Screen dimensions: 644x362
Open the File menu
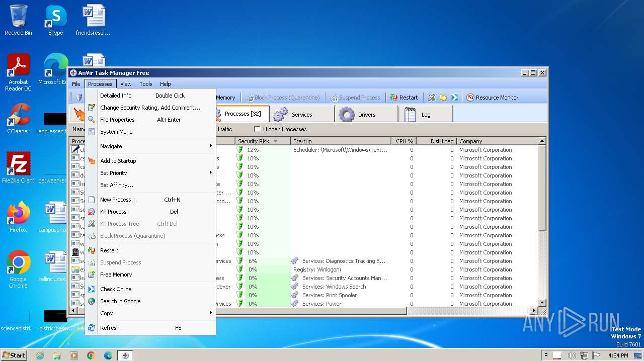point(76,84)
